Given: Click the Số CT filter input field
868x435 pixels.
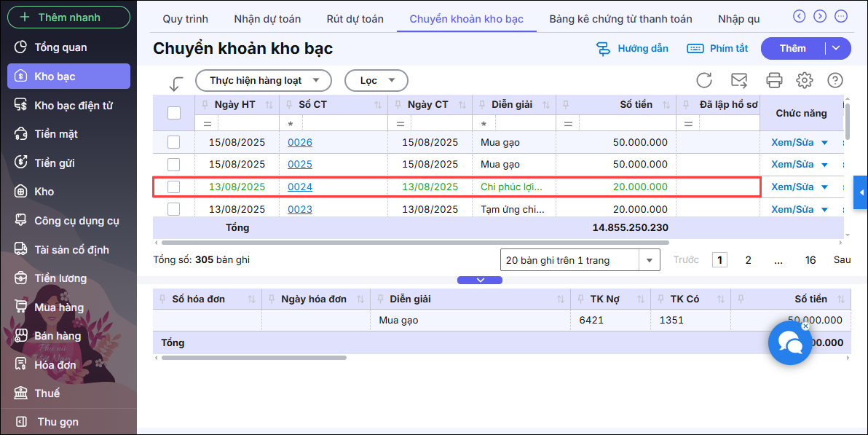Looking at the screenshot, I should click(x=342, y=124).
